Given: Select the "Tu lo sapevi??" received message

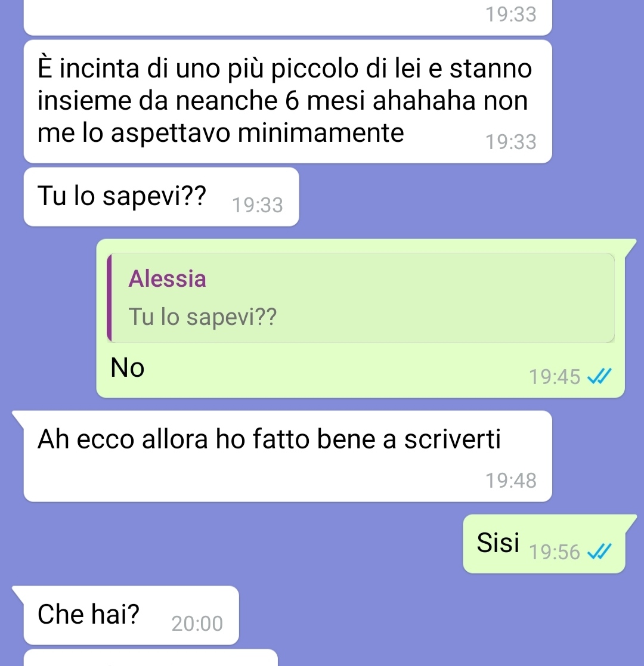Looking at the screenshot, I should coord(162,197).
